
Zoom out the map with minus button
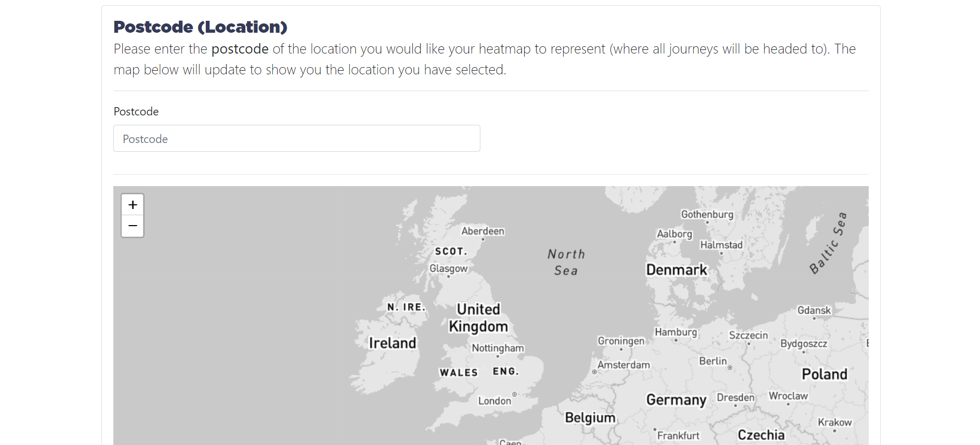coord(133,226)
